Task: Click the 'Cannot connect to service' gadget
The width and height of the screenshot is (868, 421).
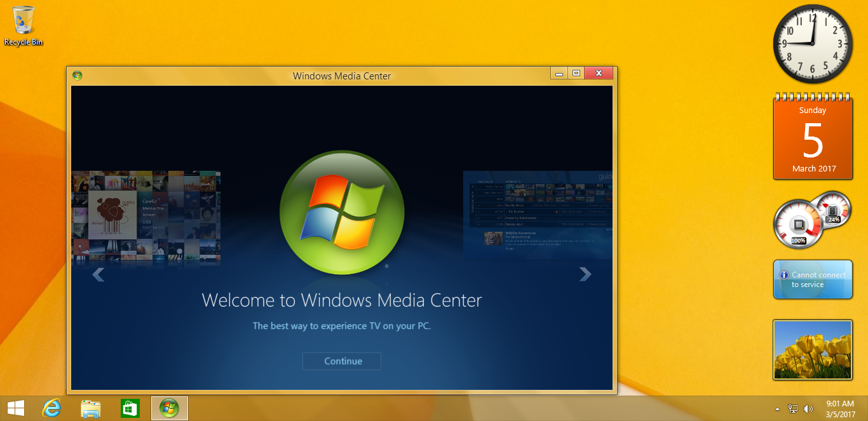Action: point(813,279)
